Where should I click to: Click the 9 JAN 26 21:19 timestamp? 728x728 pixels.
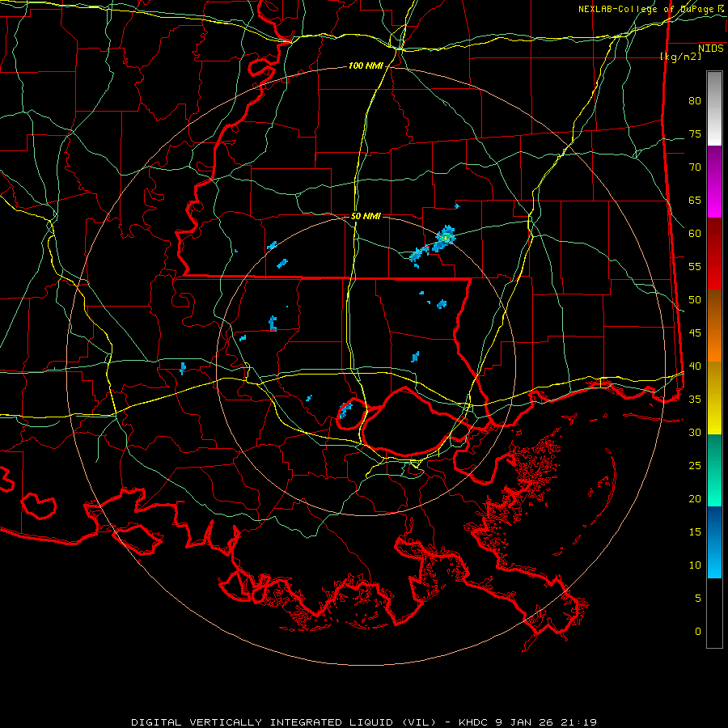click(548, 722)
